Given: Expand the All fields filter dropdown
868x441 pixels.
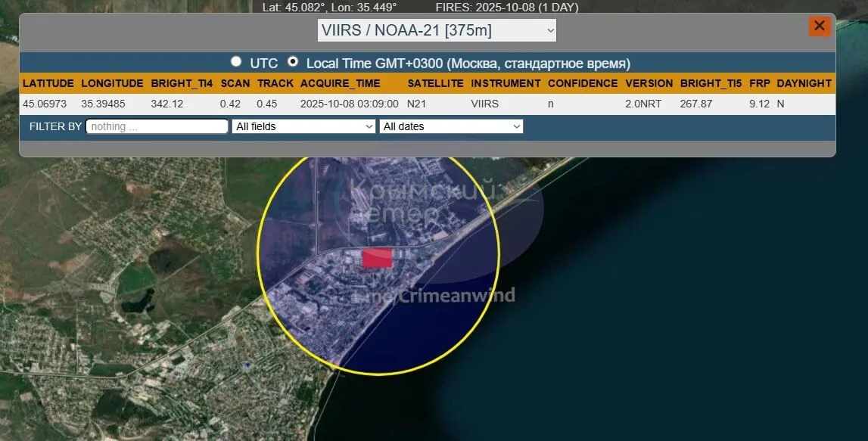Looking at the screenshot, I should click(303, 126).
